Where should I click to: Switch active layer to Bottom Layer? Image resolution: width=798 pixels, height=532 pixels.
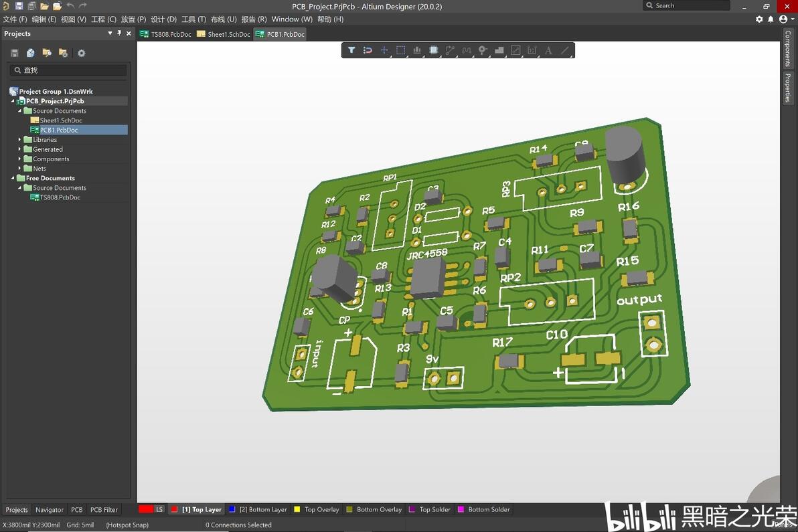262,509
